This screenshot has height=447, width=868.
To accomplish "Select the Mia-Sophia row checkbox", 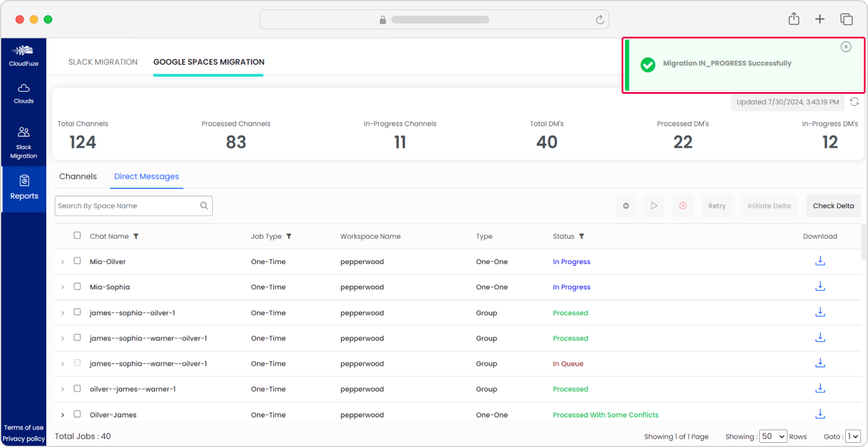I will pos(77,286).
